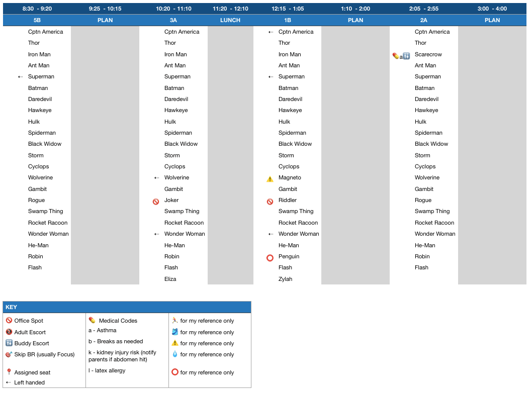Click the left-handed arrow beside Wonder Woman in 3A
532x393 pixels.
156,234
